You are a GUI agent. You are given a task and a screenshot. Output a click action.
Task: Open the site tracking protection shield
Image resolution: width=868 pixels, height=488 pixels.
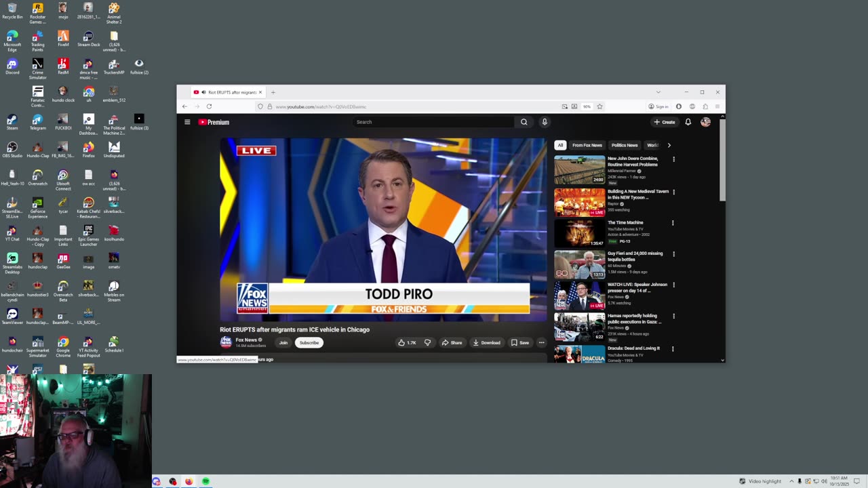(x=260, y=106)
